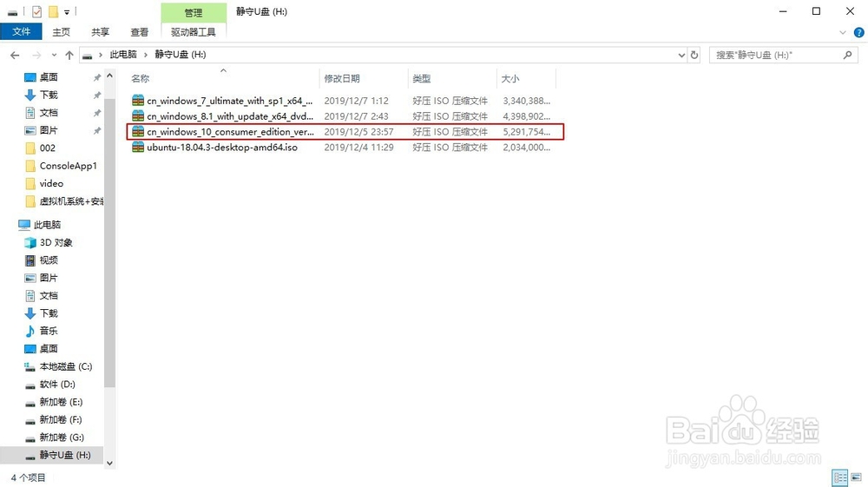Open recent locations dropdown arrow
Image resolution: width=868 pixels, height=487 pixels.
(54, 55)
